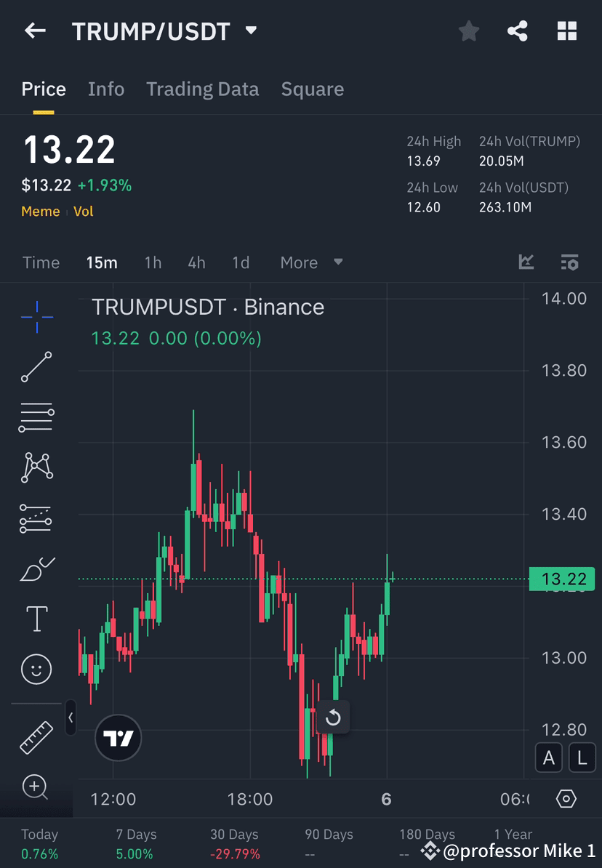Select the measure ruler tool
The height and width of the screenshot is (868, 602).
point(36,736)
